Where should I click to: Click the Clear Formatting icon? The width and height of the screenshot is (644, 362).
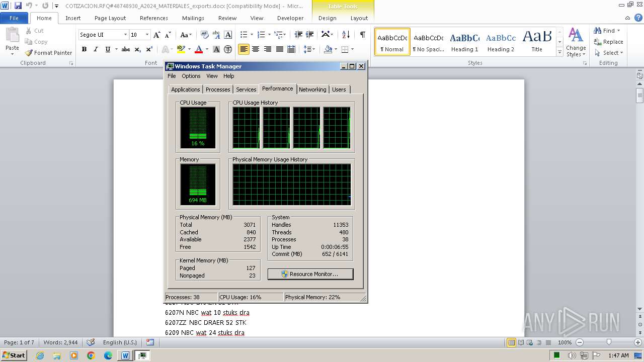205,35
